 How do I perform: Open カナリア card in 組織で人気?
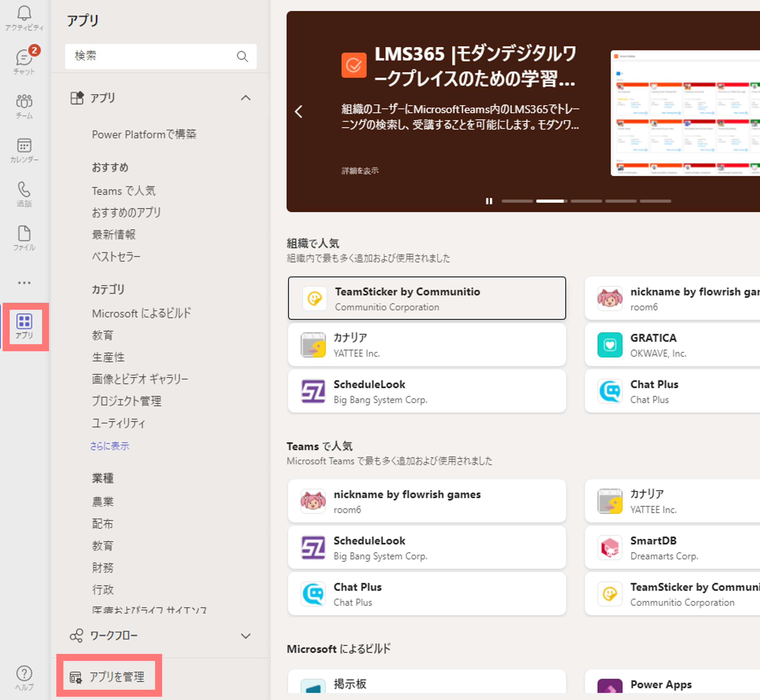427,345
